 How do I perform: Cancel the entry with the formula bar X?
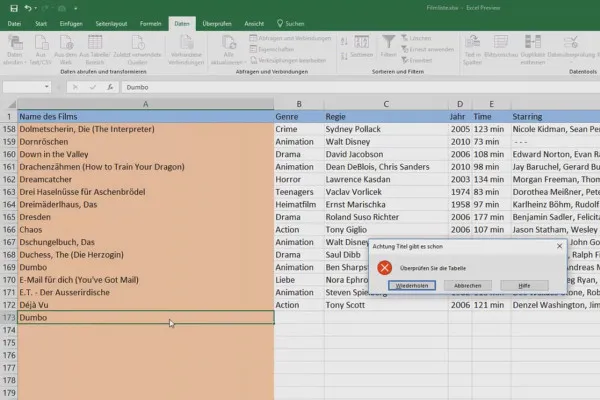click(75, 87)
